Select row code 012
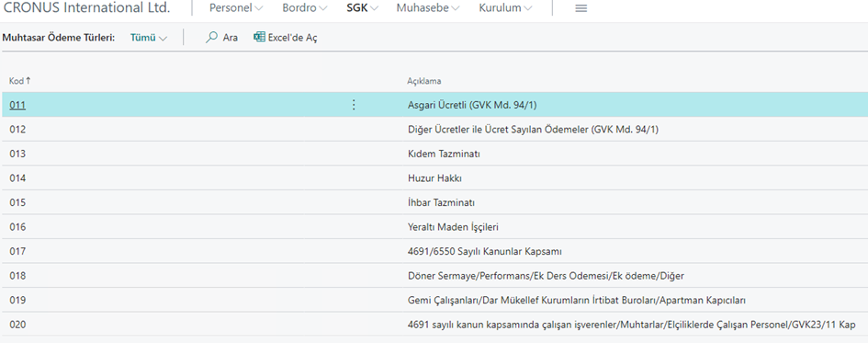868x343 pixels. [x=17, y=129]
